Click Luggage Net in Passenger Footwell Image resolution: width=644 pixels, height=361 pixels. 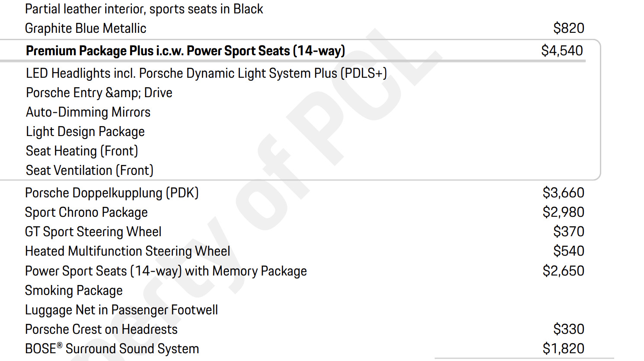(121, 310)
